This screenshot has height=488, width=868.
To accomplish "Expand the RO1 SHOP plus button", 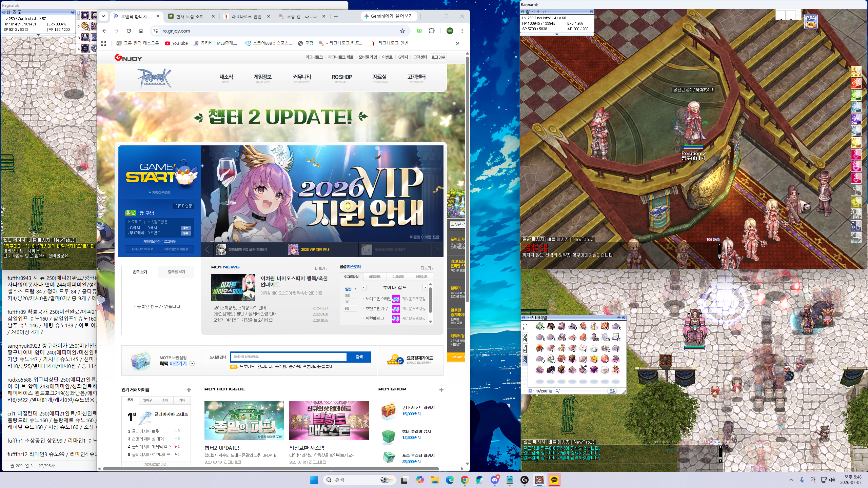I will point(441,390).
